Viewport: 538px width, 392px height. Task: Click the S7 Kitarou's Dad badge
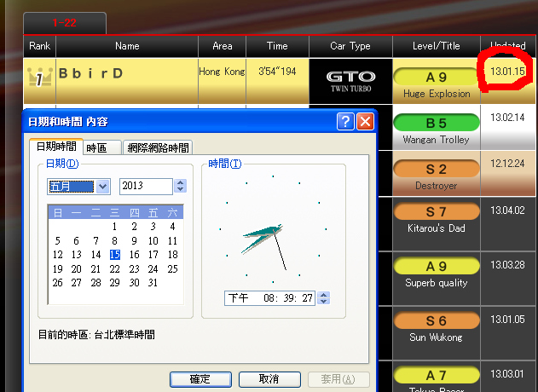pyautogui.click(x=436, y=211)
